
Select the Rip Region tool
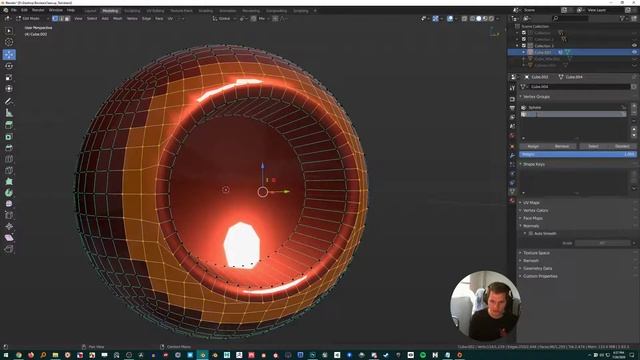9,249
